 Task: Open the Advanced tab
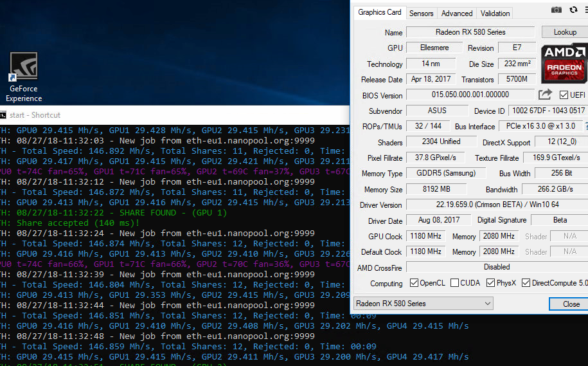457,14
